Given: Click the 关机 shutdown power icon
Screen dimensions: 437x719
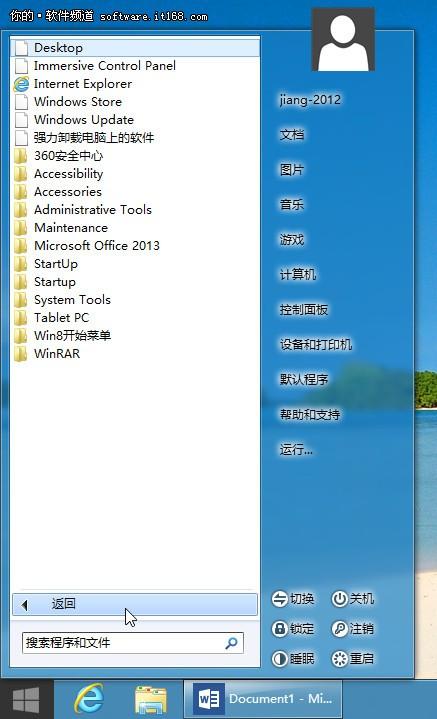Looking at the screenshot, I should pos(339,599).
